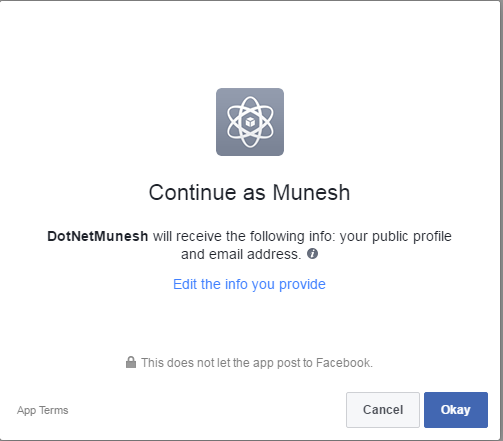
Task: Open the App Terms link
Action: (x=43, y=410)
